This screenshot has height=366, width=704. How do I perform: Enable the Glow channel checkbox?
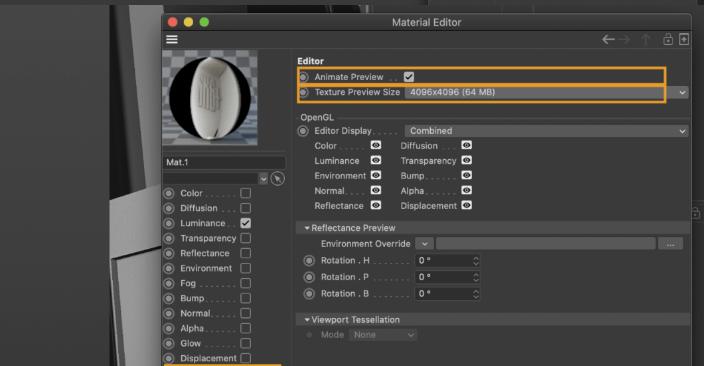pyautogui.click(x=246, y=343)
